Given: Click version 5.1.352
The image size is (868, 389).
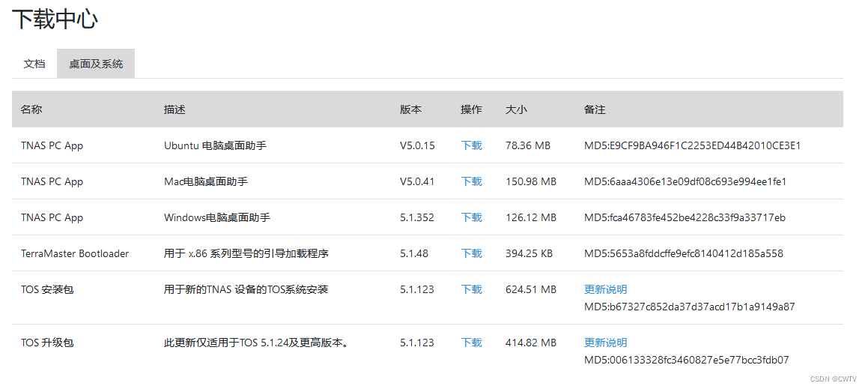Looking at the screenshot, I should coord(417,218).
